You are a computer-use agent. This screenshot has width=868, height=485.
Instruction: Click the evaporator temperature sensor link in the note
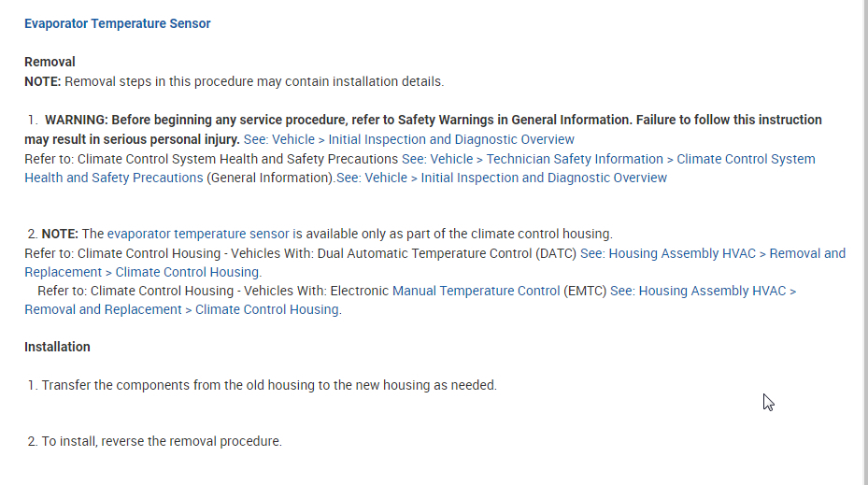(198, 234)
